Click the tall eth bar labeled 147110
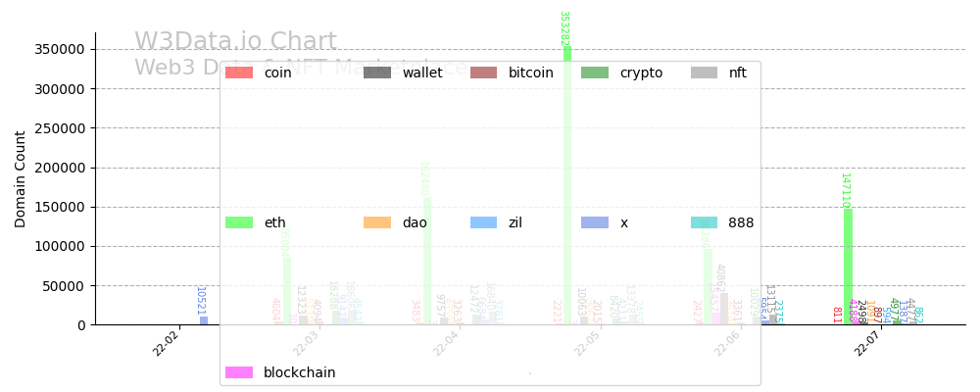Screen dimensions: 980x392 (x=848, y=267)
